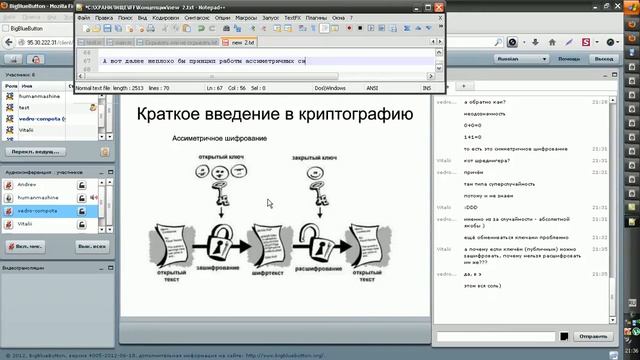Open the Кодировки menu in Notepad++
Screen dimensions: 640x360
coord(166,18)
